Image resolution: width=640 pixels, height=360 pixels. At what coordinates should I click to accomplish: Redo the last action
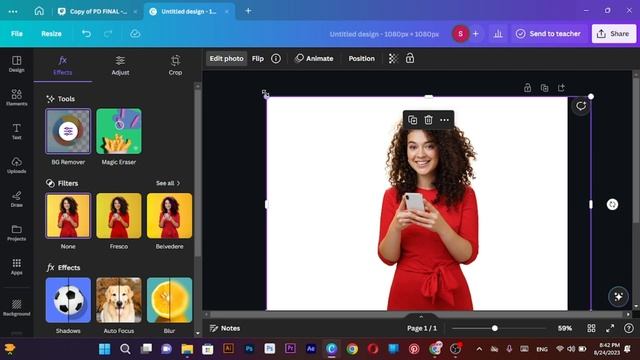[108, 34]
